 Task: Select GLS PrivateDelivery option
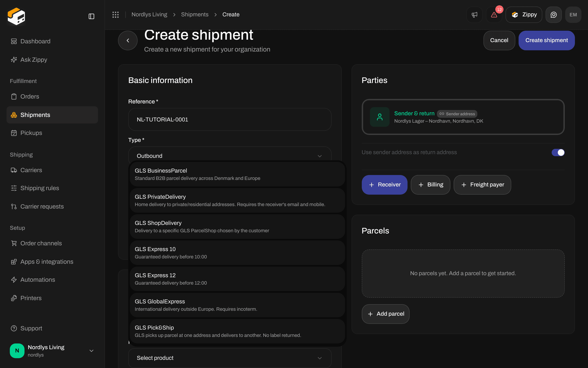[237, 201]
